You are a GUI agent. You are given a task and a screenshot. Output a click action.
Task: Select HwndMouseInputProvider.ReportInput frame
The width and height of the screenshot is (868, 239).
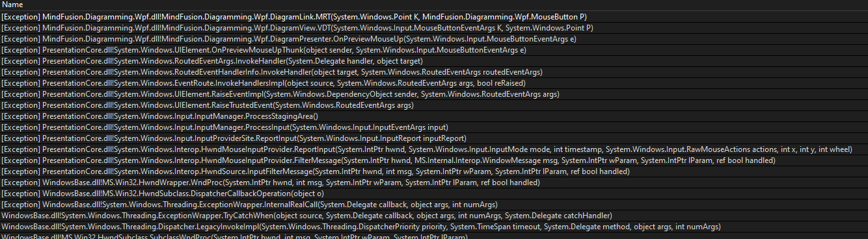point(434,149)
